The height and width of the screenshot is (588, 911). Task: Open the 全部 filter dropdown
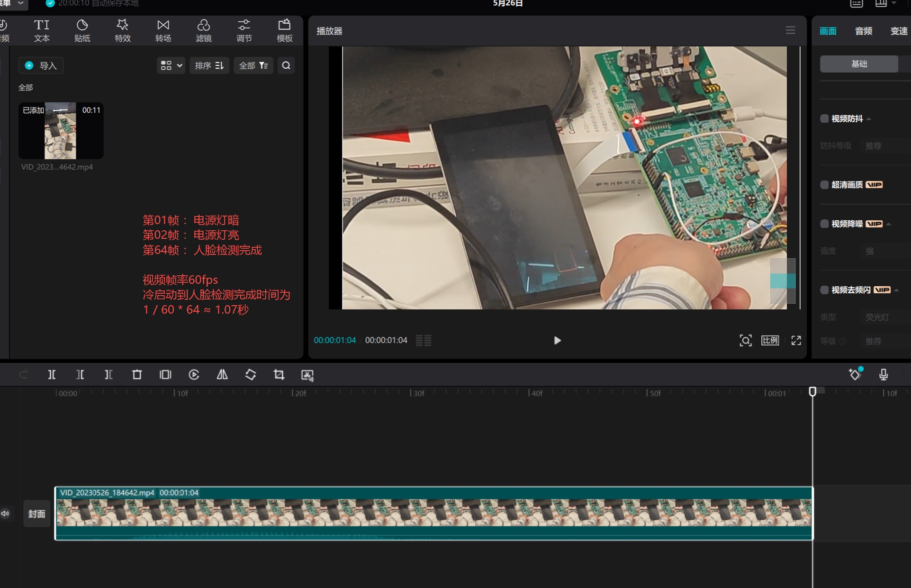coord(253,65)
